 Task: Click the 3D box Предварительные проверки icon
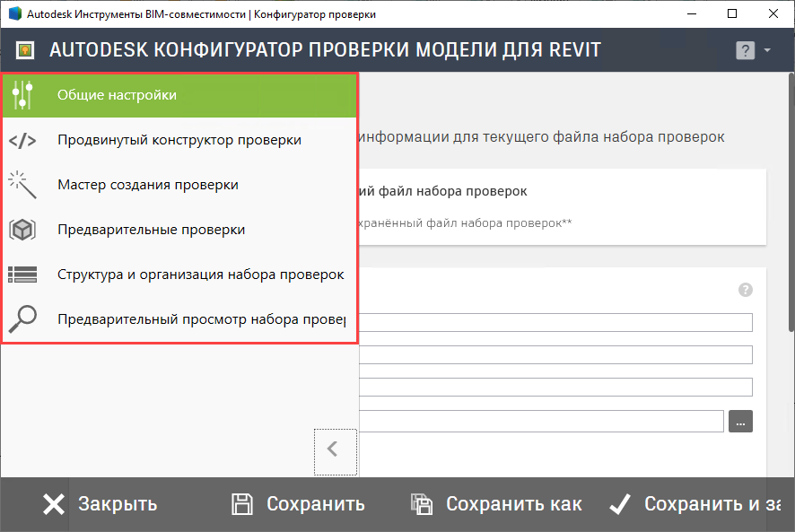(22, 228)
